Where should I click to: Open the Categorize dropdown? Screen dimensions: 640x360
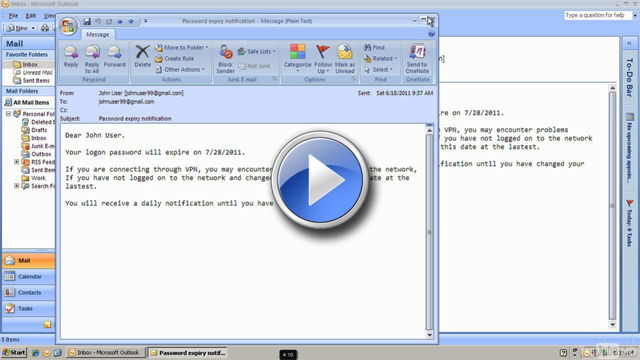tap(298, 59)
